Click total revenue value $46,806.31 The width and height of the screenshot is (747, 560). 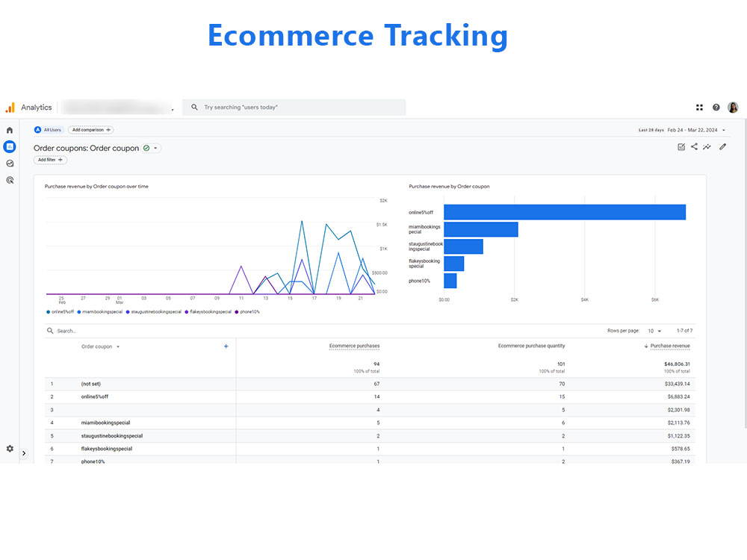(677, 364)
